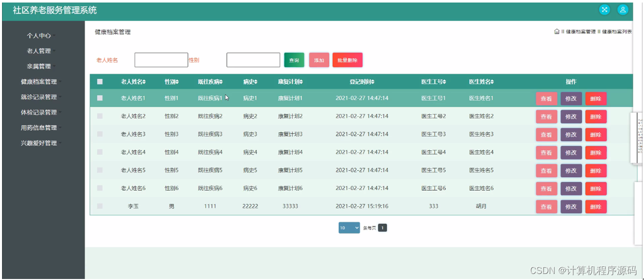The height and width of the screenshot is (280, 644).
Task: Check the box for 李玉 row
Action: pyautogui.click(x=100, y=206)
